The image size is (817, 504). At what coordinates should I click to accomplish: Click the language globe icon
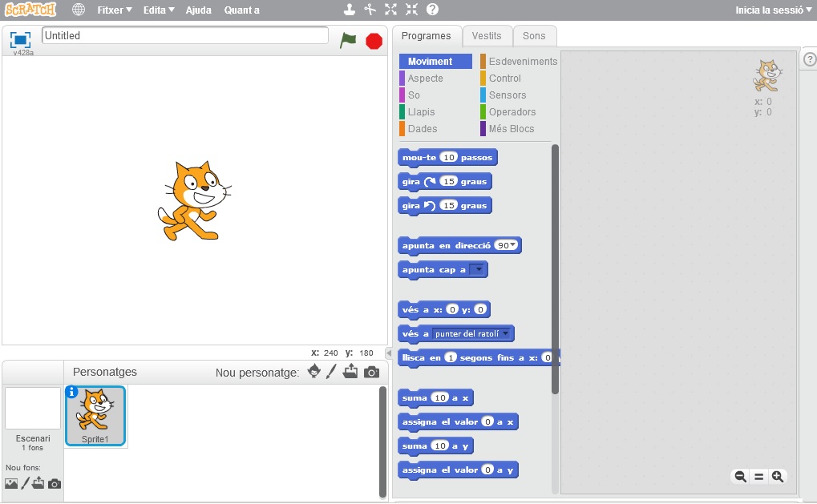(x=78, y=10)
